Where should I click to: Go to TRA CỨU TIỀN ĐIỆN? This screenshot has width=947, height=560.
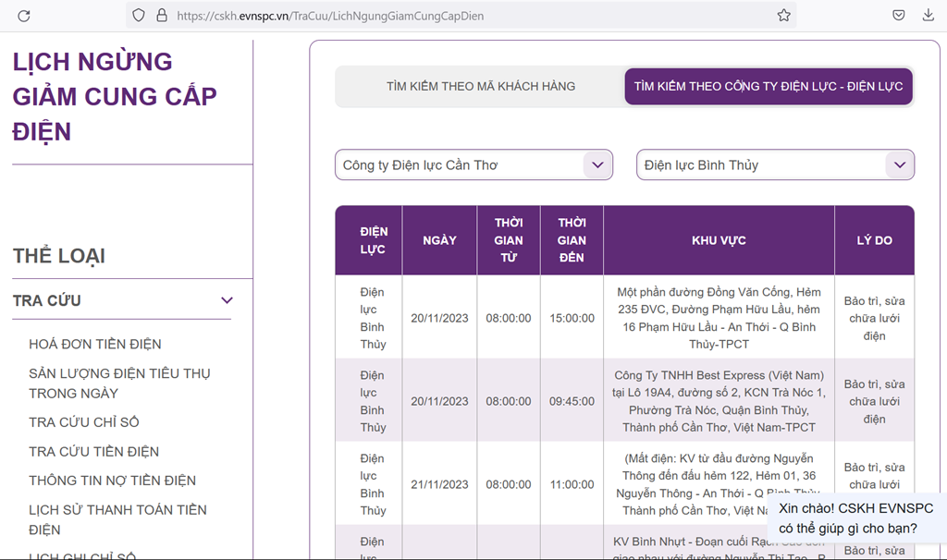tap(94, 451)
